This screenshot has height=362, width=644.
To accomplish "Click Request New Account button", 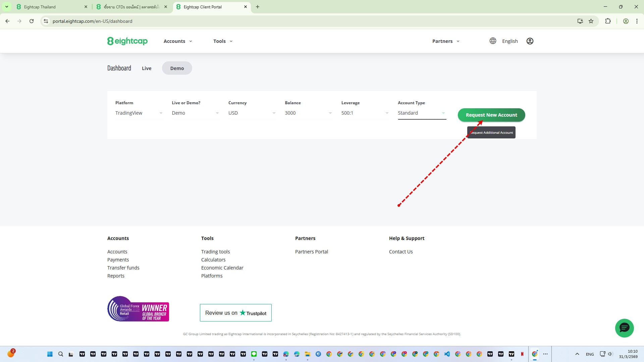I will [x=491, y=115].
